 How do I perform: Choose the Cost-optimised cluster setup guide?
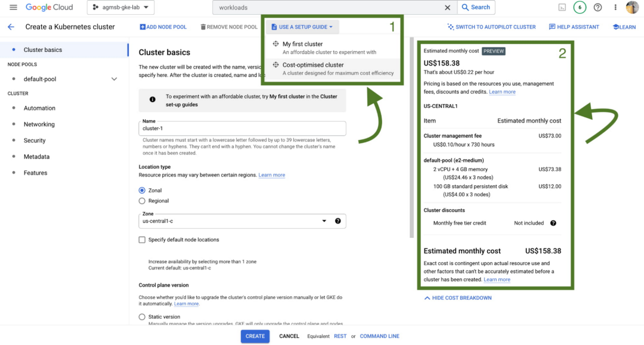[313, 65]
